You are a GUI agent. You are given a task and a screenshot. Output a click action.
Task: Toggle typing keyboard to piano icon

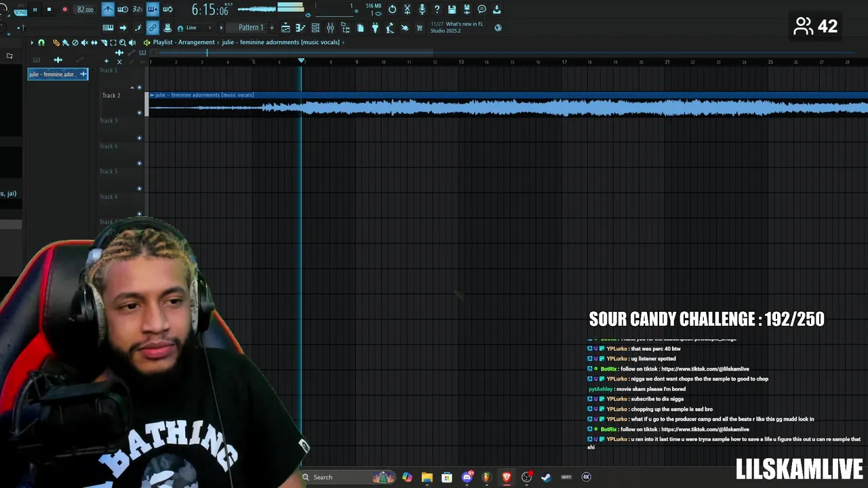(108, 28)
